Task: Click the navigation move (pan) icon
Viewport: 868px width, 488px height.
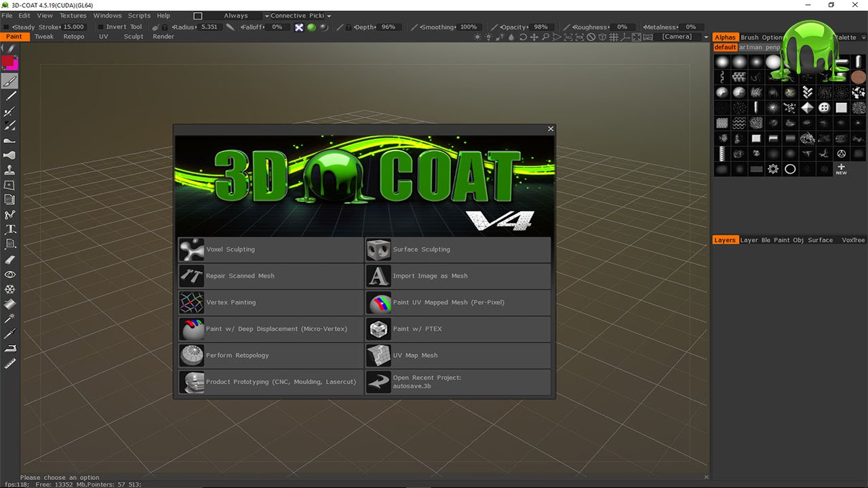Action: click(534, 37)
